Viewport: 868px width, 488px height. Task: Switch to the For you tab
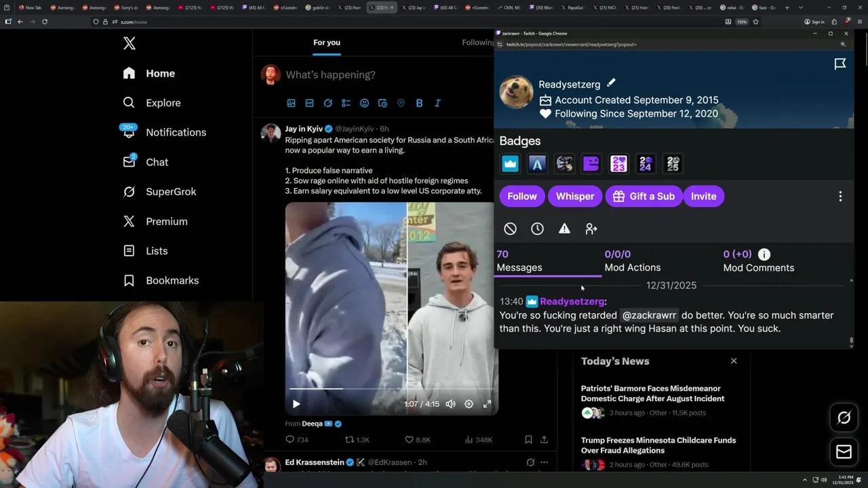(x=327, y=43)
